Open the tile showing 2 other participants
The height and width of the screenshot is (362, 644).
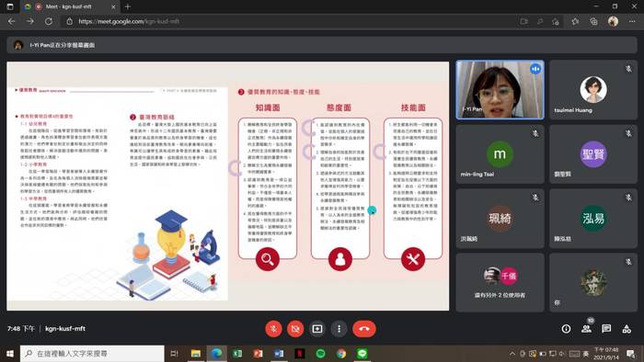[500, 282]
